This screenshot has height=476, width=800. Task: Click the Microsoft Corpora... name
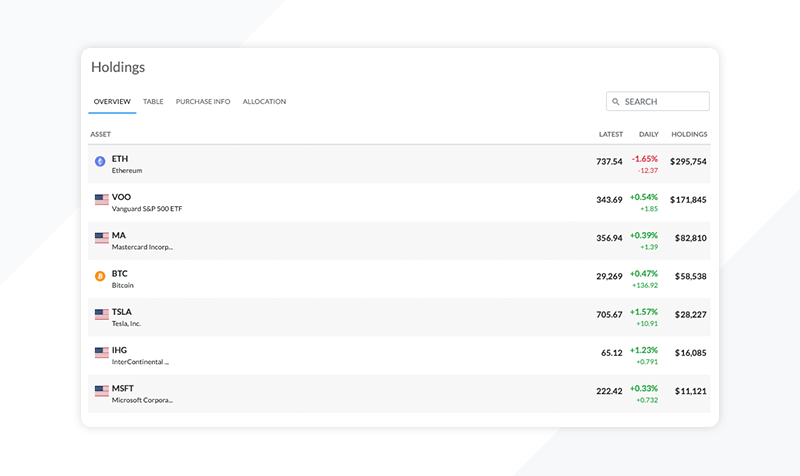pos(142,400)
